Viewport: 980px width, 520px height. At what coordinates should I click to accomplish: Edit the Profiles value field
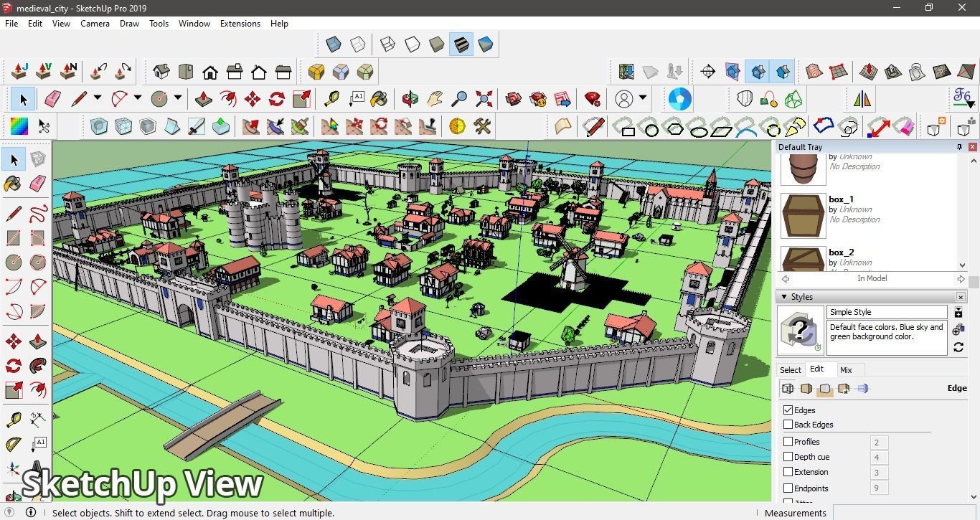879,443
